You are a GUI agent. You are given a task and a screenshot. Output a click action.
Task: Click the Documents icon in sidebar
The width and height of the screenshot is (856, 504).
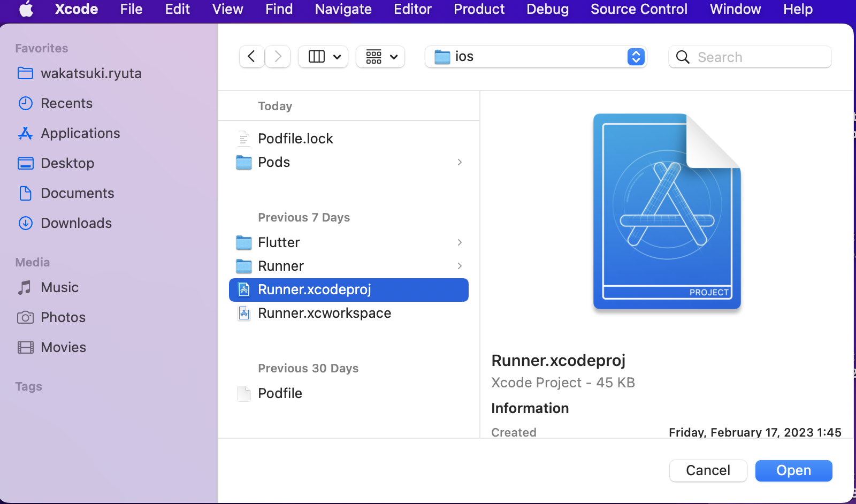(x=25, y=193)
